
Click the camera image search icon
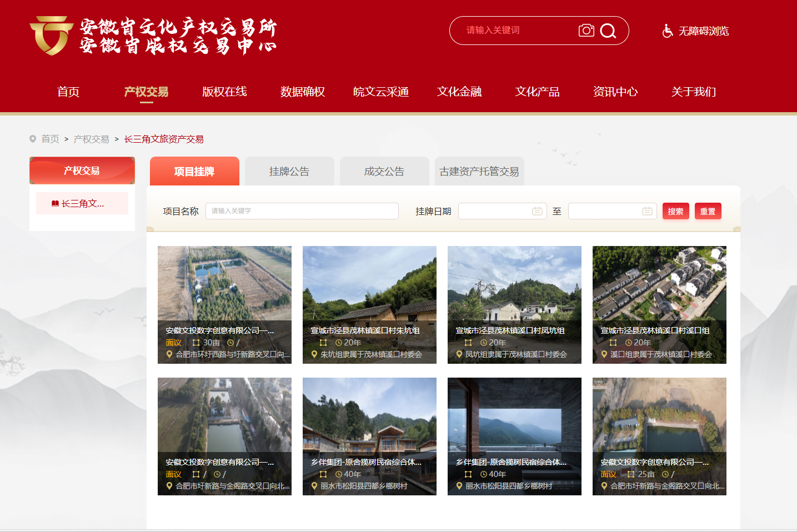pyautogui.click(x=586, y=31)
